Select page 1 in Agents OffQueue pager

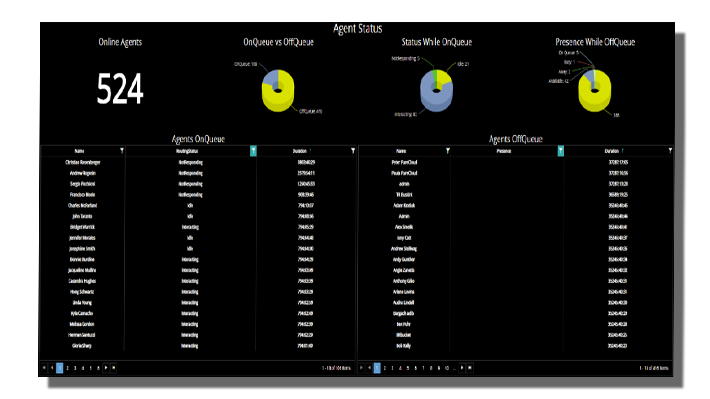[377, 368]
